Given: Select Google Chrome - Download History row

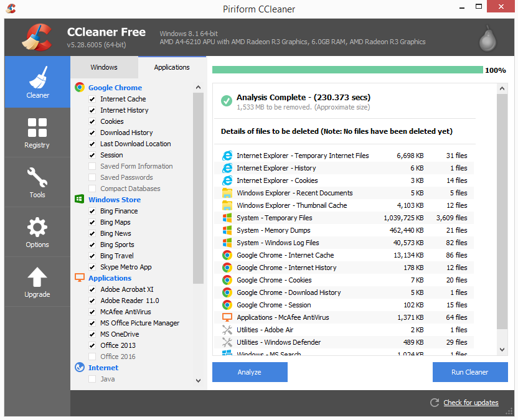Looking at the screenshot, I should pos(344,292).
